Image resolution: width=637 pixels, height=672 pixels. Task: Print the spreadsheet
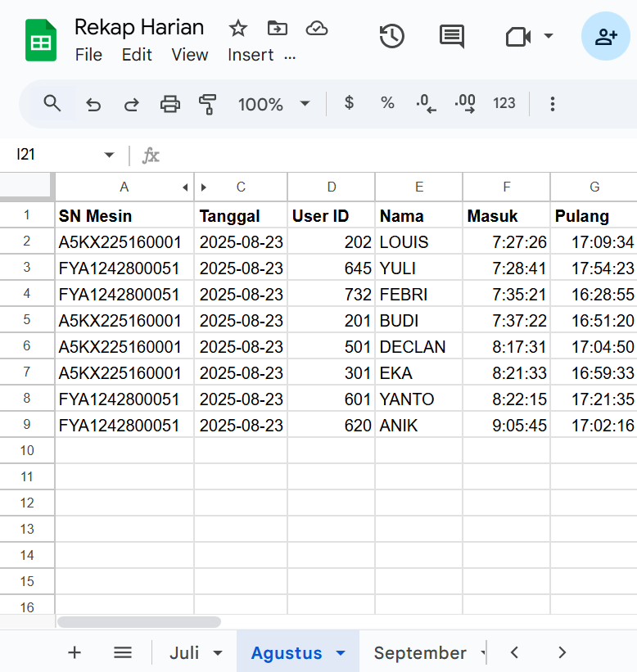169,104
